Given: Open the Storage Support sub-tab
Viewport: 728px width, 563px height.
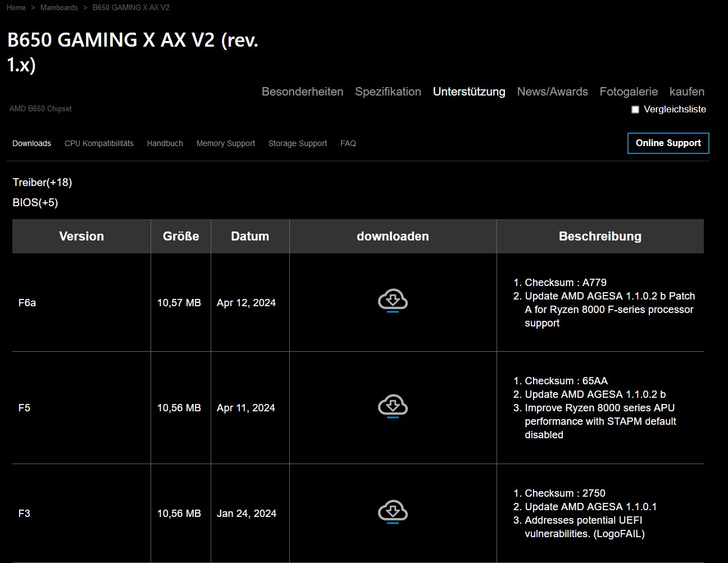Looking at the screenshot, I should [x=298, y=143].
